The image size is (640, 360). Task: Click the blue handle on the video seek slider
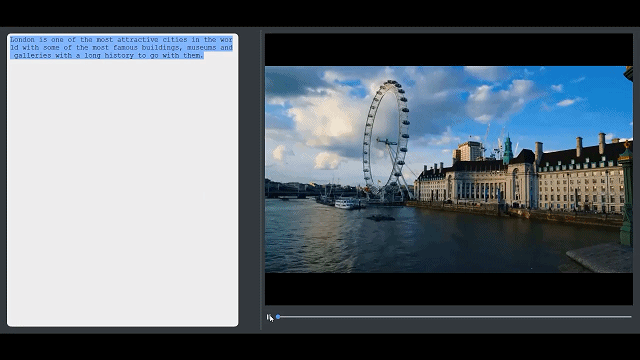pyautogui.click(x=278, y=317)
